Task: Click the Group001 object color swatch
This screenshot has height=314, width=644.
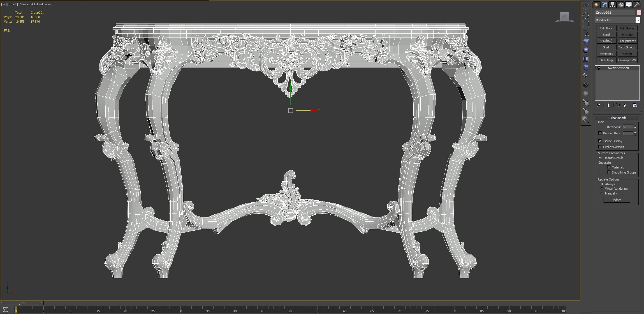Action: click(639, 13)
